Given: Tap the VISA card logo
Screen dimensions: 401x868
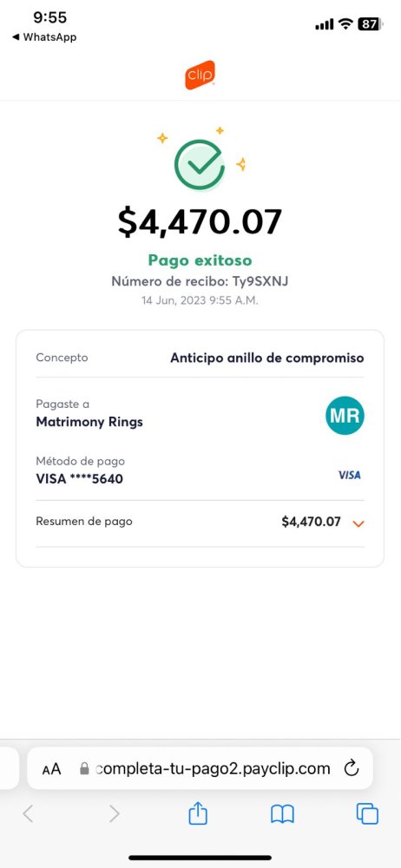Looking at the screenshot, I should [350, 475].
